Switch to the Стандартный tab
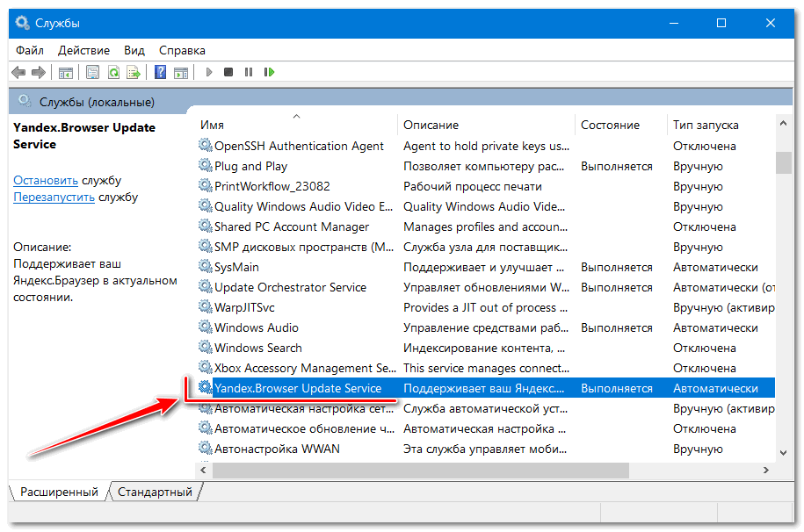The height and width of the screenshot is (532, 804). tap(155, 492)
